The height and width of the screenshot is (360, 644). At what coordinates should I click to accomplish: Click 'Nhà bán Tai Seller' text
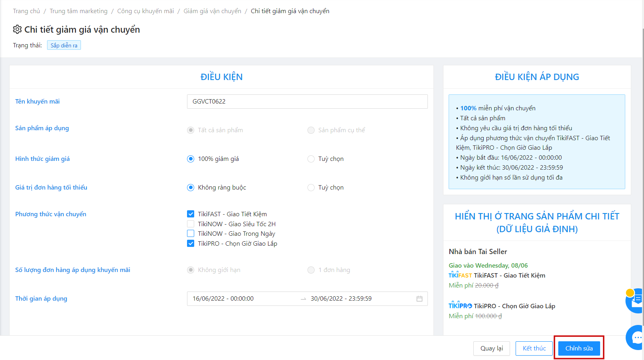coord(478,252)
